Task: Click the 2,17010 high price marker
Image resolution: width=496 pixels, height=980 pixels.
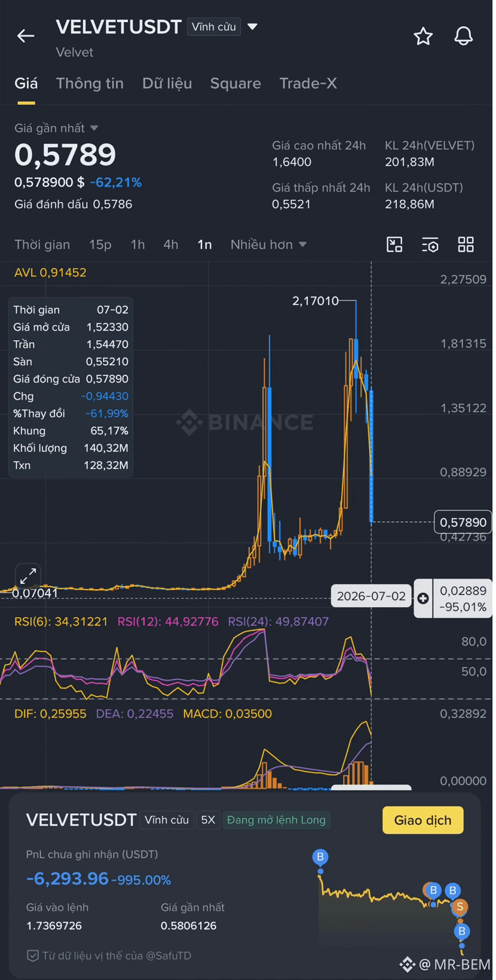Action: tap(316, 301)
